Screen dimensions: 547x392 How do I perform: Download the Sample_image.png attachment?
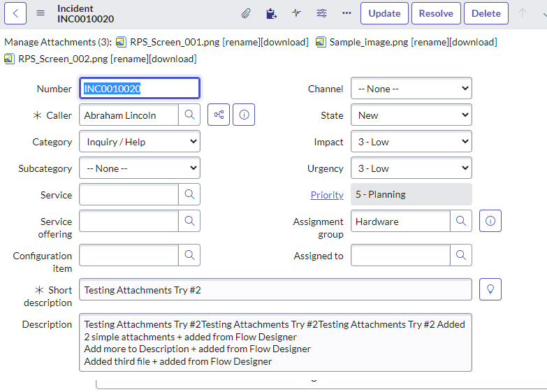coord(474,42)
